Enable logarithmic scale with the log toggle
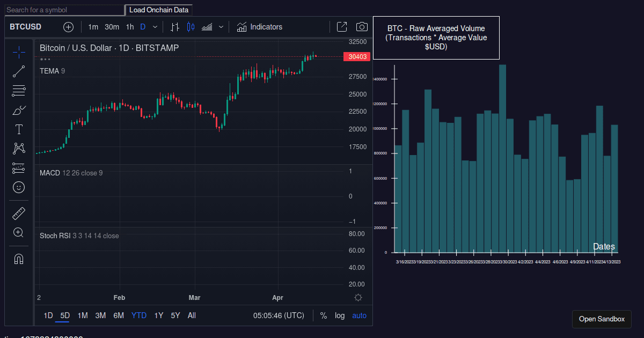The width and height of the screenshot is (644, 338). (x=340, y=315)
